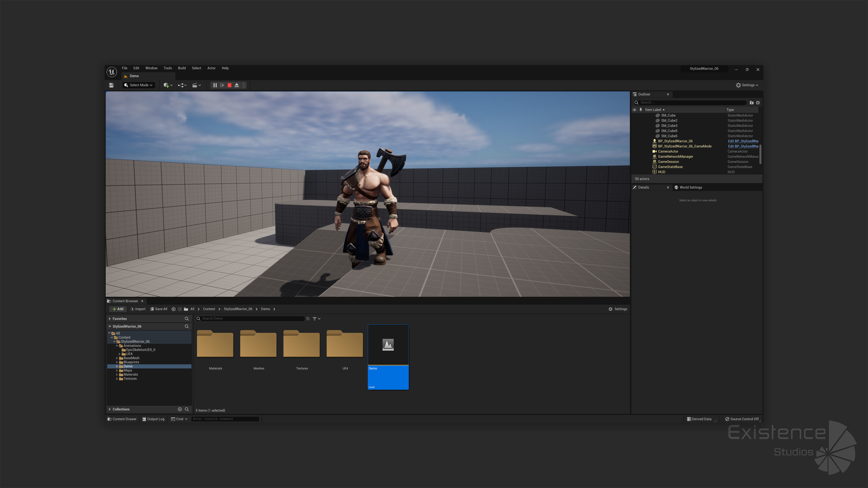The height and width of the screenshot is (488, 868).
Task: Toggle the Outliner pin column header
Action: [641, 110]
